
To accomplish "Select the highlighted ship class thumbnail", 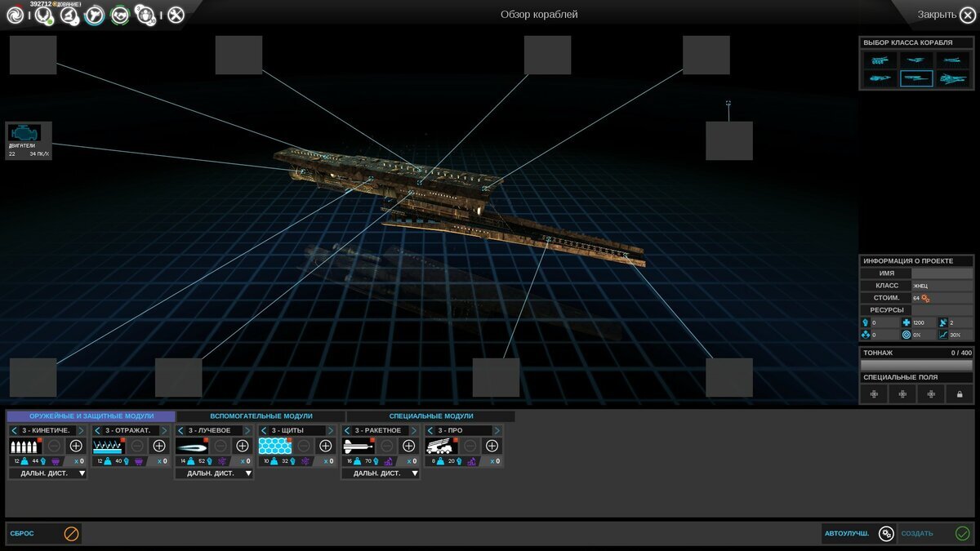I will pyautogui.click(x=916, y=78).
